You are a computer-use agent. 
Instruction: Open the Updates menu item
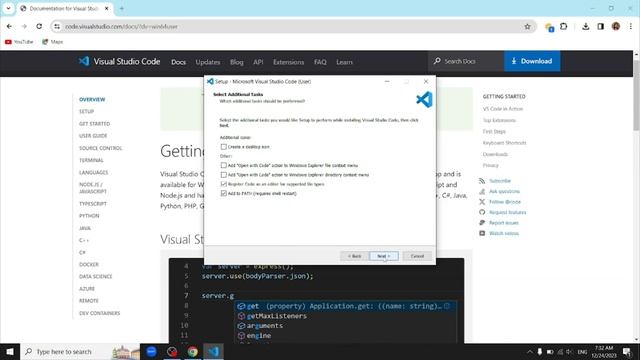click(x=208, y=62)
